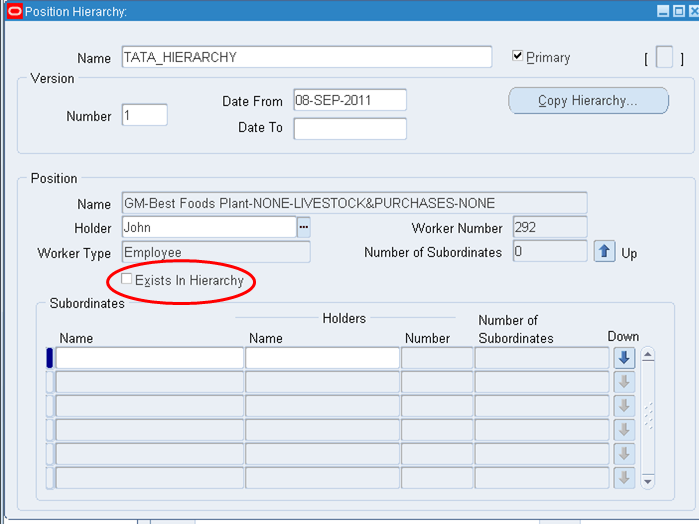699x524 pixels.
Task: Click the descriptive flexfield bracket box
Action: (x=664, y=57)
